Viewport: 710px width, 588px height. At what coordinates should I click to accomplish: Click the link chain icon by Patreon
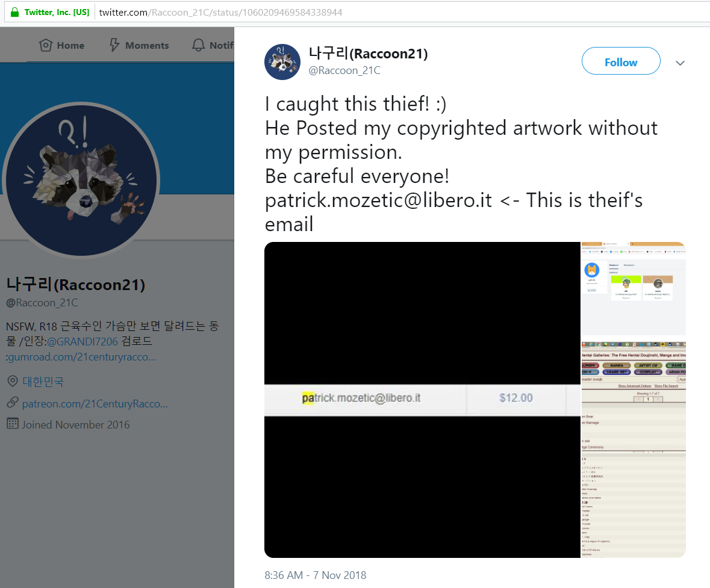pyautogui.click(x=13, y=403)
